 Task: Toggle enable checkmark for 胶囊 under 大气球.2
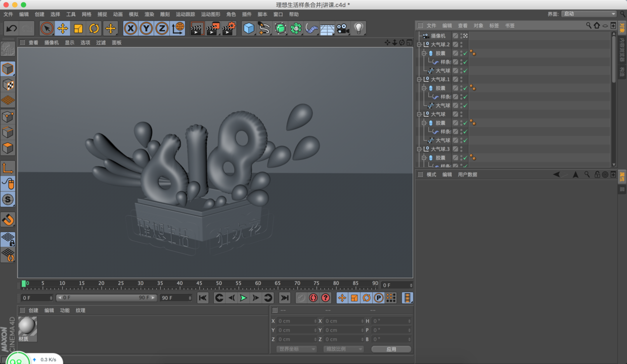[x=465, y=53]
